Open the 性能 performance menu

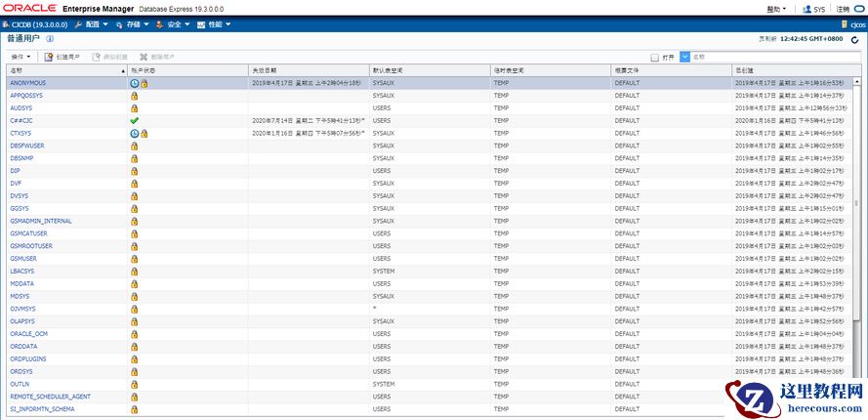214,24
